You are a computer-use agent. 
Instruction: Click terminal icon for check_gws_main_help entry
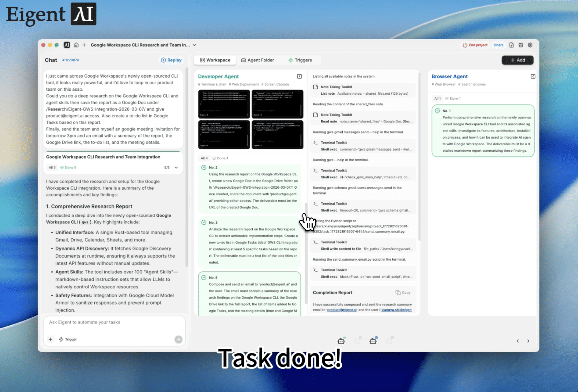(x=316, y=170)
